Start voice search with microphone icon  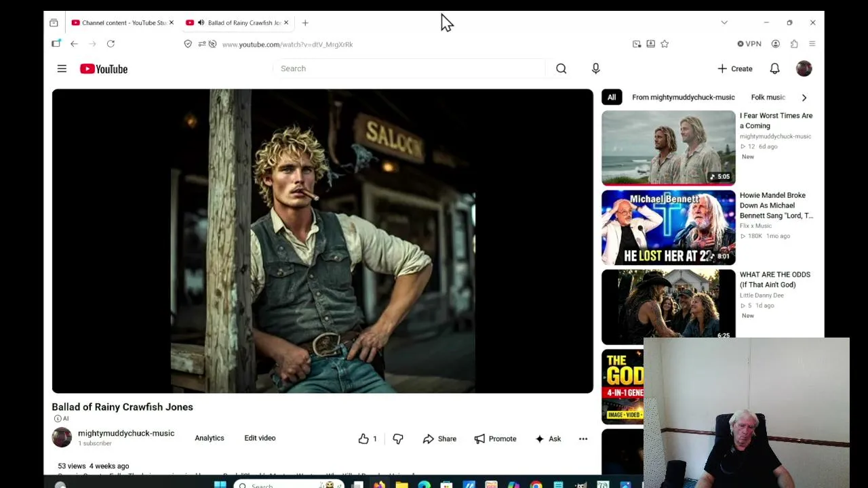pyautogui.click(x=595, y=68)
